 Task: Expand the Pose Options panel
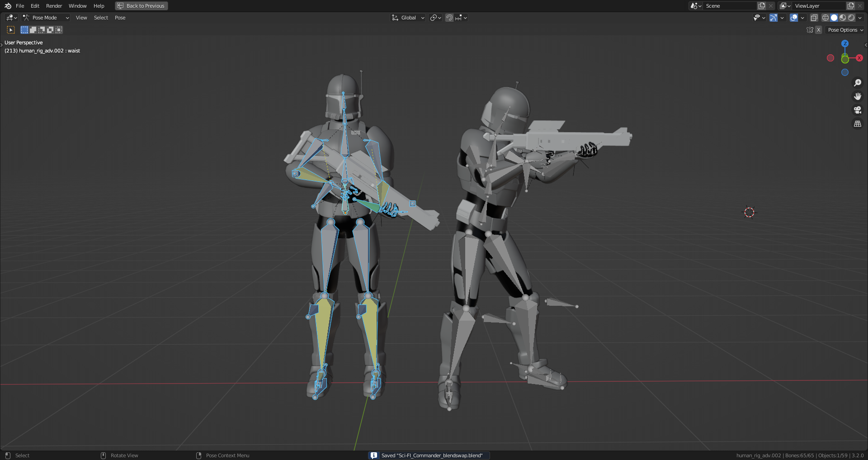[844, 30]
